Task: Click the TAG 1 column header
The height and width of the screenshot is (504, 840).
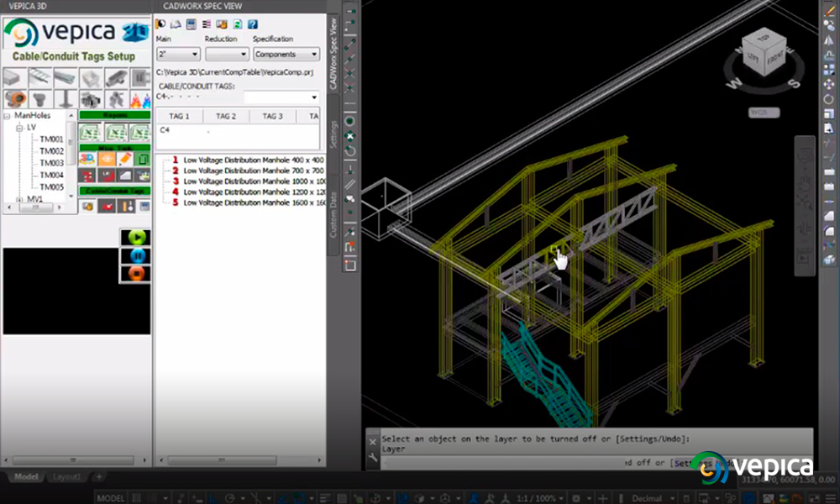Action: [179, 116]
